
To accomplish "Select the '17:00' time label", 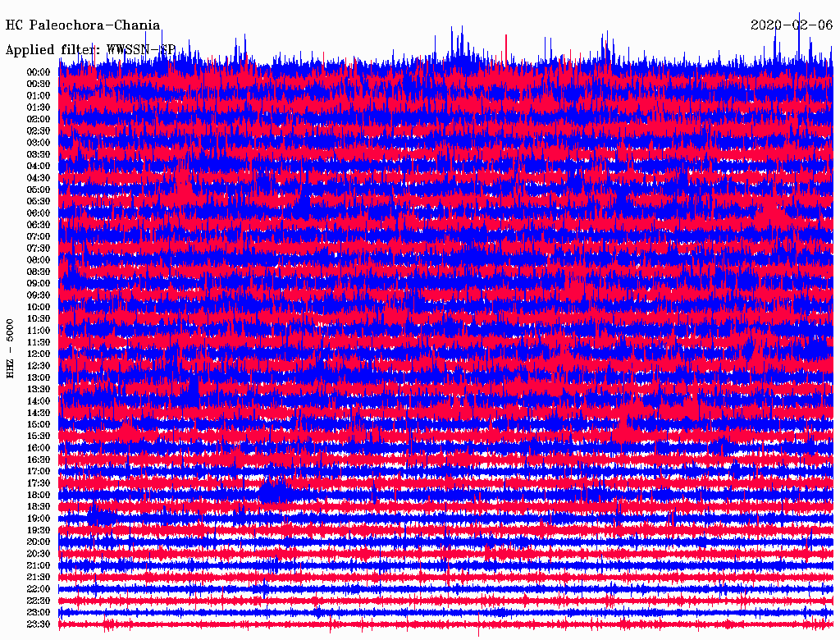I will pyautogui.click(x=39, y=471).
